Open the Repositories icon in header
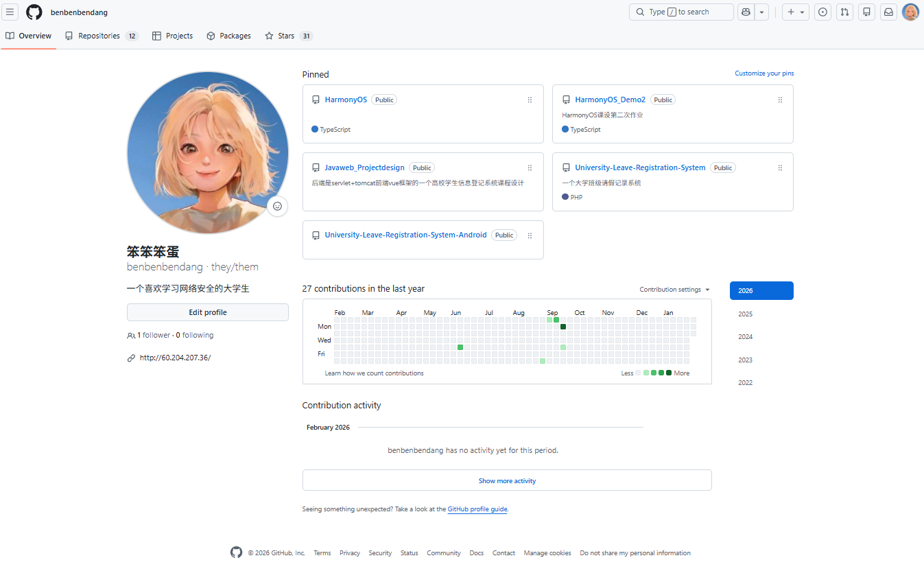This screenshot has width=924, height=582. (x=866, y=12)
